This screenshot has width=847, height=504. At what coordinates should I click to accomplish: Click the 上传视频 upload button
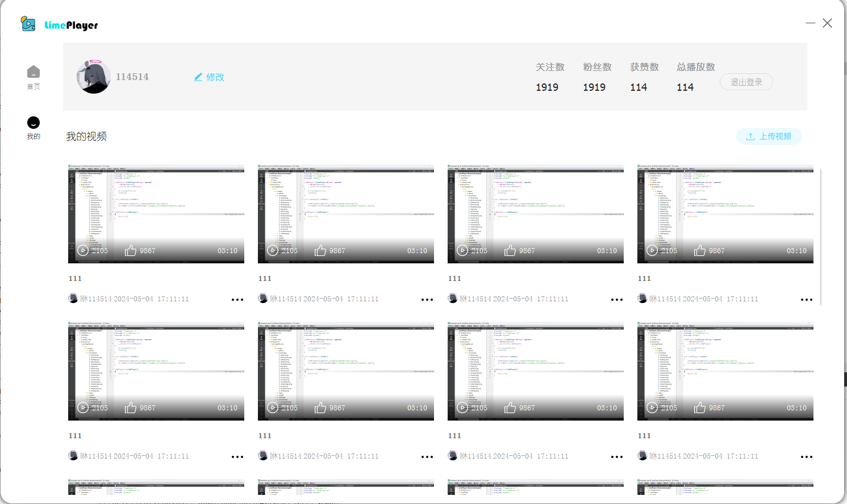pyautogui.click(x=769, y=136)
